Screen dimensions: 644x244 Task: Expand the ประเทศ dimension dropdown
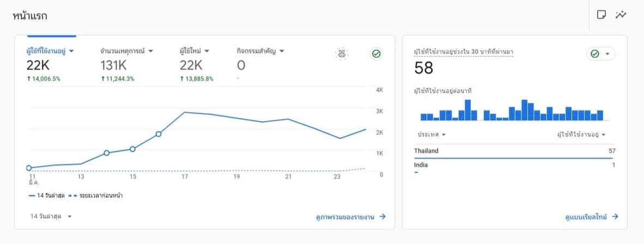(432, 135)
